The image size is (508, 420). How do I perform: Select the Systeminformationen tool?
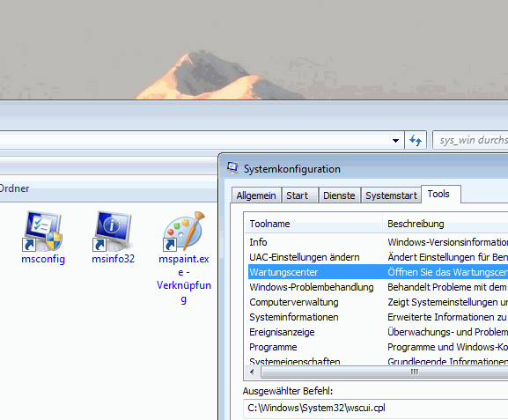tap(378, 317)
